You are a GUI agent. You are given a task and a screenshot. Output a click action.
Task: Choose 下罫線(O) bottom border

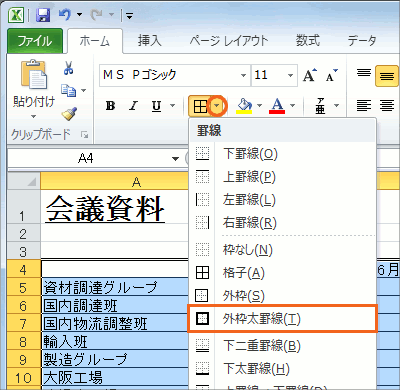[283, 154]
